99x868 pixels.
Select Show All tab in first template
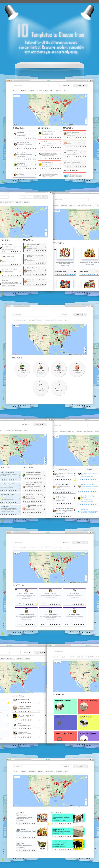[16, 91]
